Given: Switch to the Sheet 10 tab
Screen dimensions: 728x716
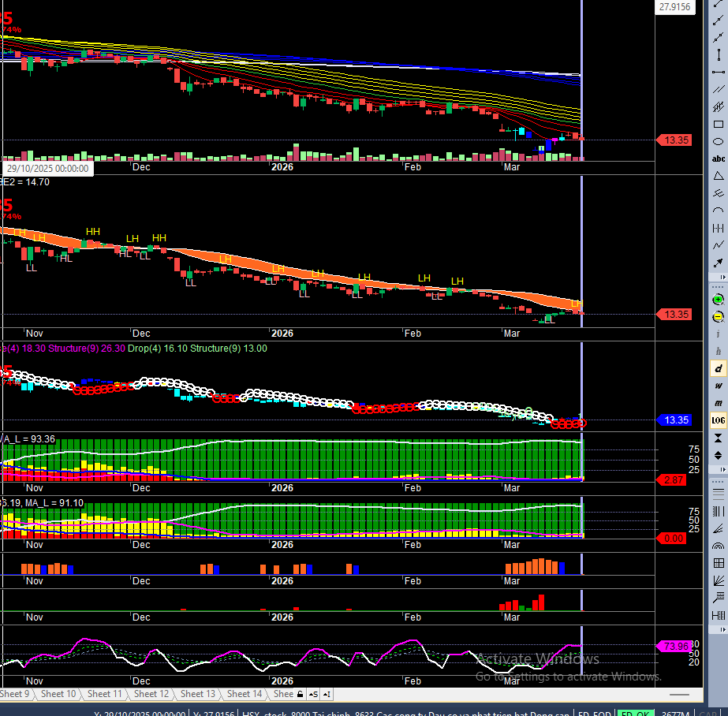Looking at the screenshot, I should tap(58, 694).
